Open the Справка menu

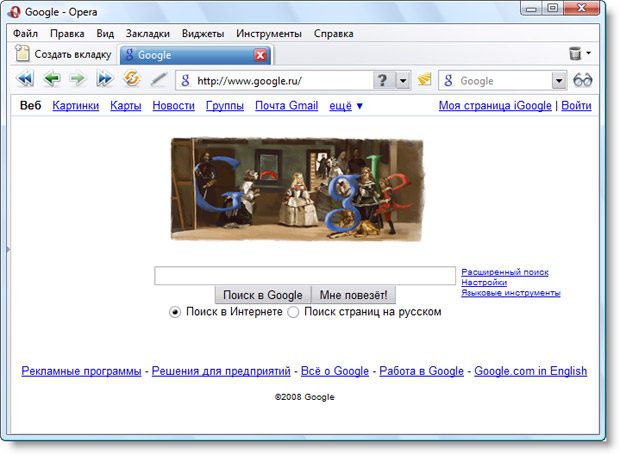pyautogui.click(x=334, y=34)
